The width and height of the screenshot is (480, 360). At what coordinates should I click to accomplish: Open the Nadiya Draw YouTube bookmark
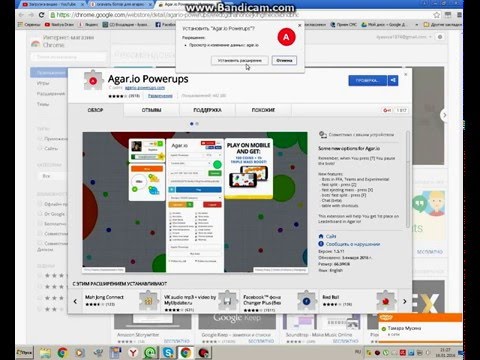[59, 25]
